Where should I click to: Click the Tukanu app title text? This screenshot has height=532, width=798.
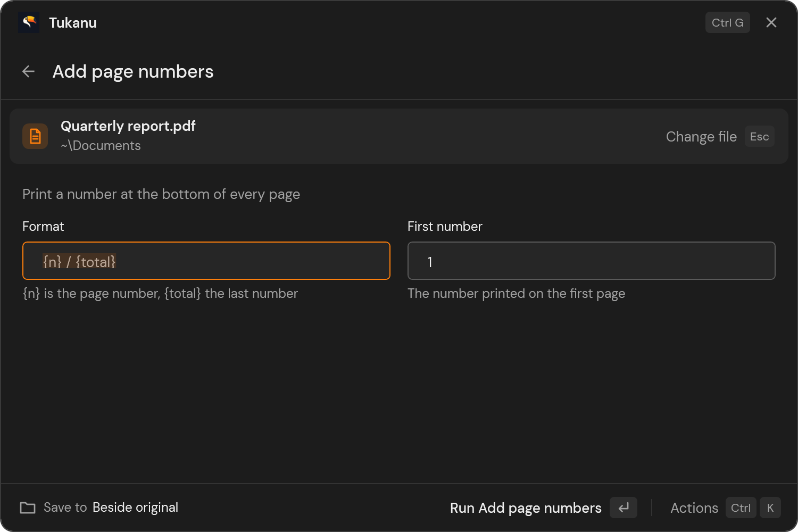click(73, 23)
